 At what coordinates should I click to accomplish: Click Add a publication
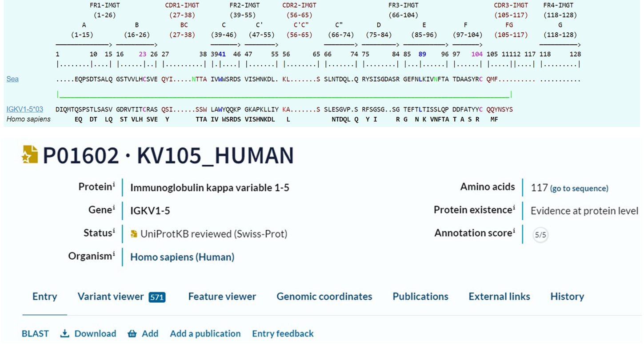pos(205,334)
